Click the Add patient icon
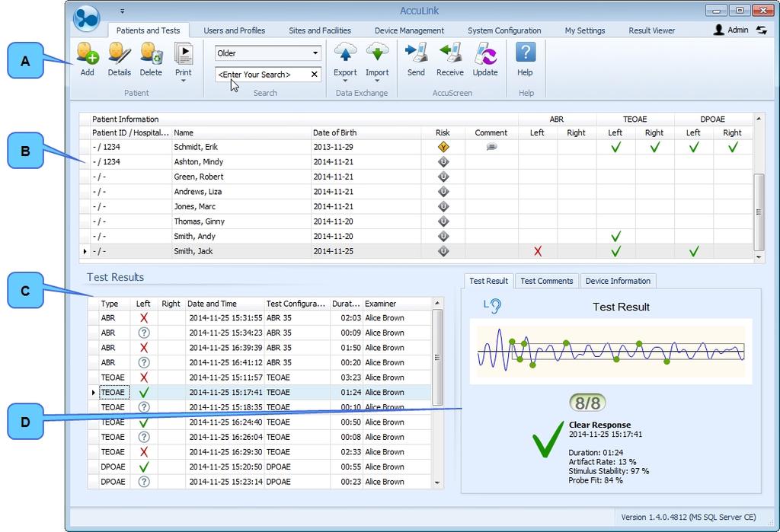Screen dimensions: 780x532 point(88,54)
